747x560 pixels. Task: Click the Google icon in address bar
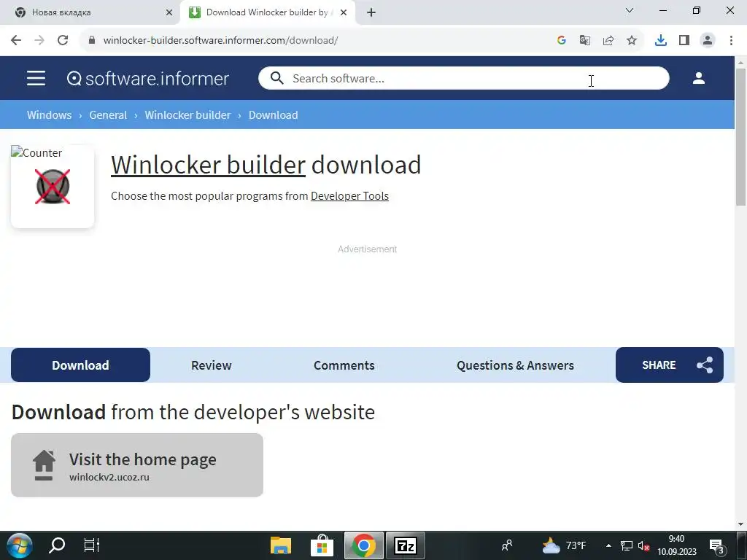point(561,40)
